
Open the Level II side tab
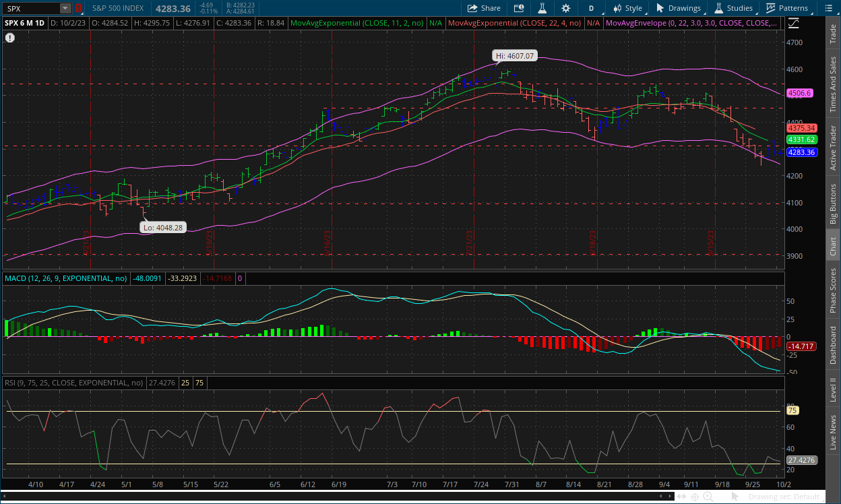[x=833, y=390]
